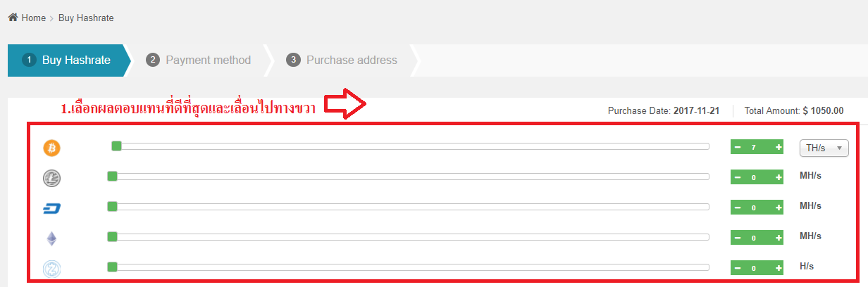Open the Home breadcrumb link
The height and width of the screenshot is (287, 868).
(33, 18)
